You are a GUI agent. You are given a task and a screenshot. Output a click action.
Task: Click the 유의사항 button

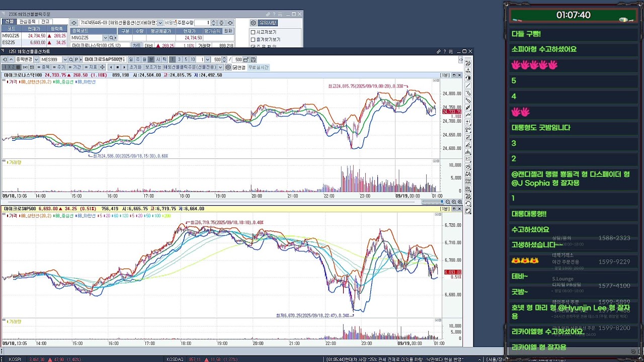coord(268,23)
